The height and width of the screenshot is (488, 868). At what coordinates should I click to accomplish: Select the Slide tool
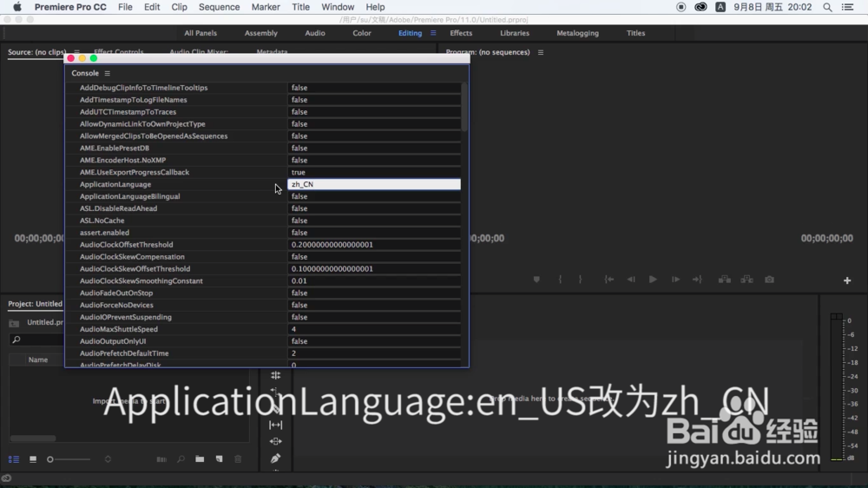point(276,441)
